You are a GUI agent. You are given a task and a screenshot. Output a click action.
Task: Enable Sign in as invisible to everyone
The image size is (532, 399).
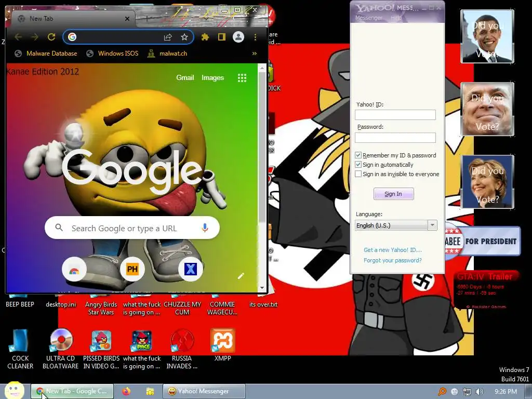(x=358, y=174)
